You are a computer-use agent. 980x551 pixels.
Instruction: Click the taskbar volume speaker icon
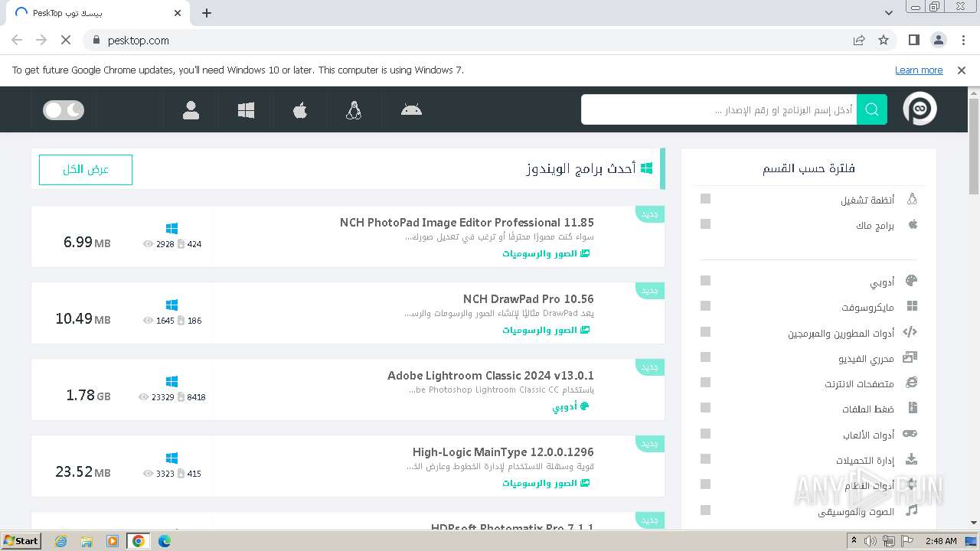[871, 541]
